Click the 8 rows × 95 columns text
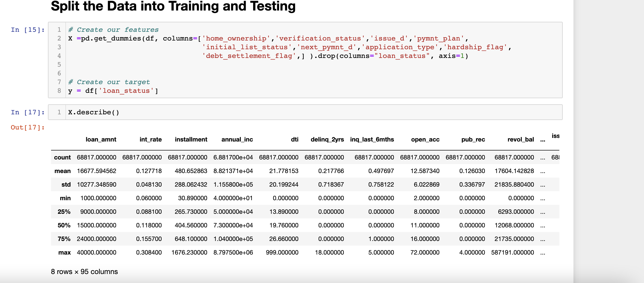644x283 pixels. tap(84, 271)
